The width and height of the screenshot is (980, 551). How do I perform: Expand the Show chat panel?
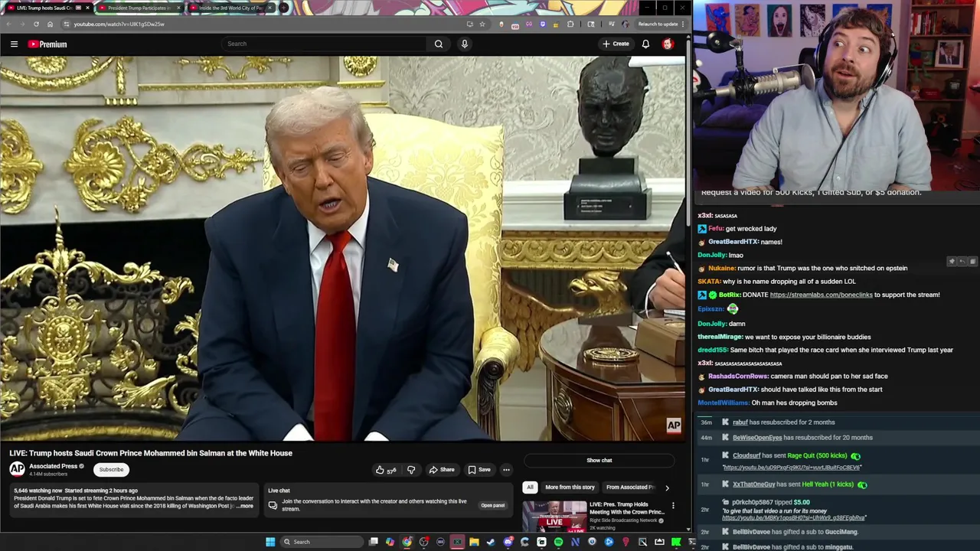click(599, 460)
